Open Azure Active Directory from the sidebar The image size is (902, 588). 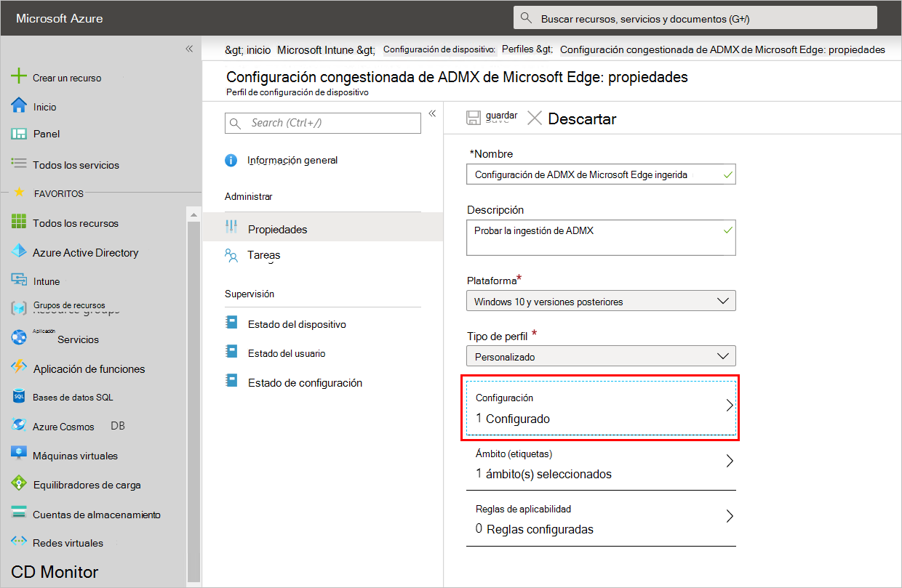(x=85, y=252)
